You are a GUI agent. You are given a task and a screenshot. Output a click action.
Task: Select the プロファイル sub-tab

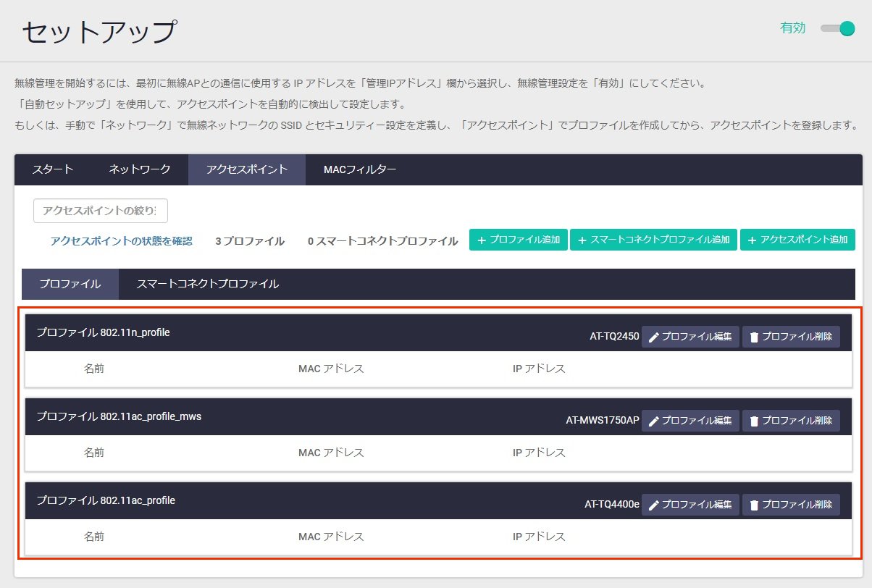(70, 284)
